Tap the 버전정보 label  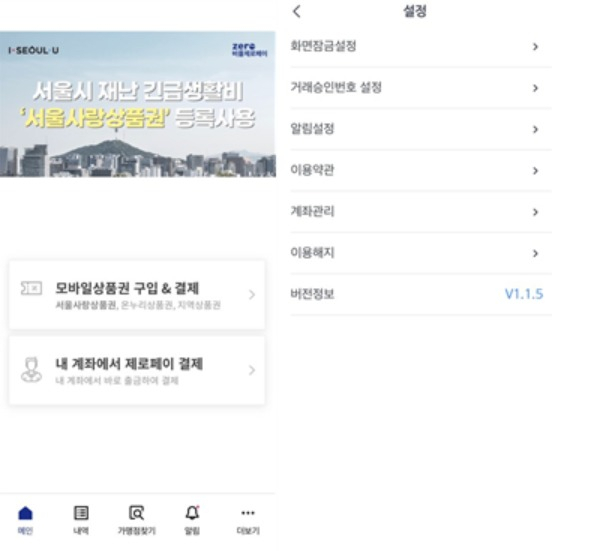tap(312, 294)
